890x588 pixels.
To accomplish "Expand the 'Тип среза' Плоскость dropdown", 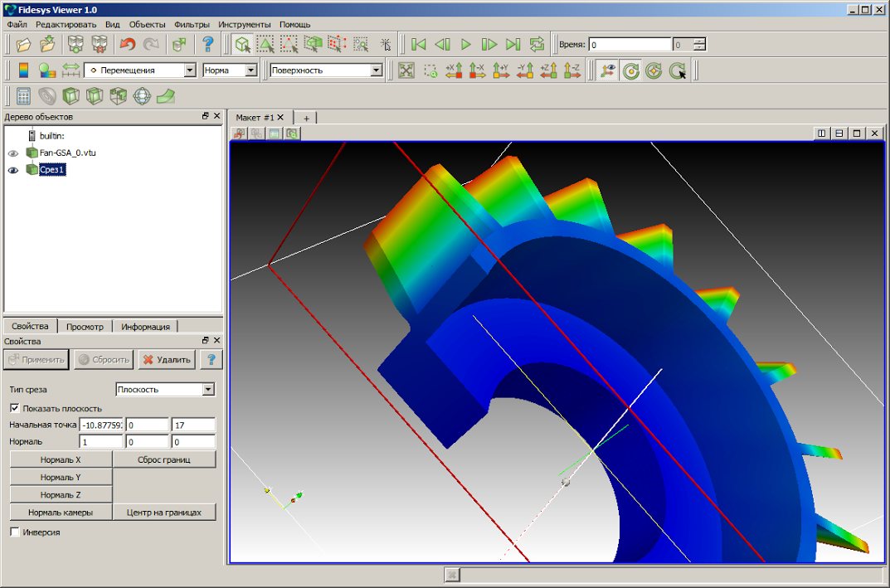I will [208, 389].
